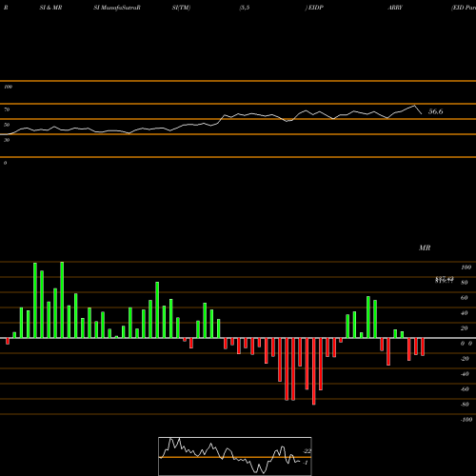Click the RSI 30 level label
Image resolution: width=476 pixels, height=476 pixels.
coord(7,140)
